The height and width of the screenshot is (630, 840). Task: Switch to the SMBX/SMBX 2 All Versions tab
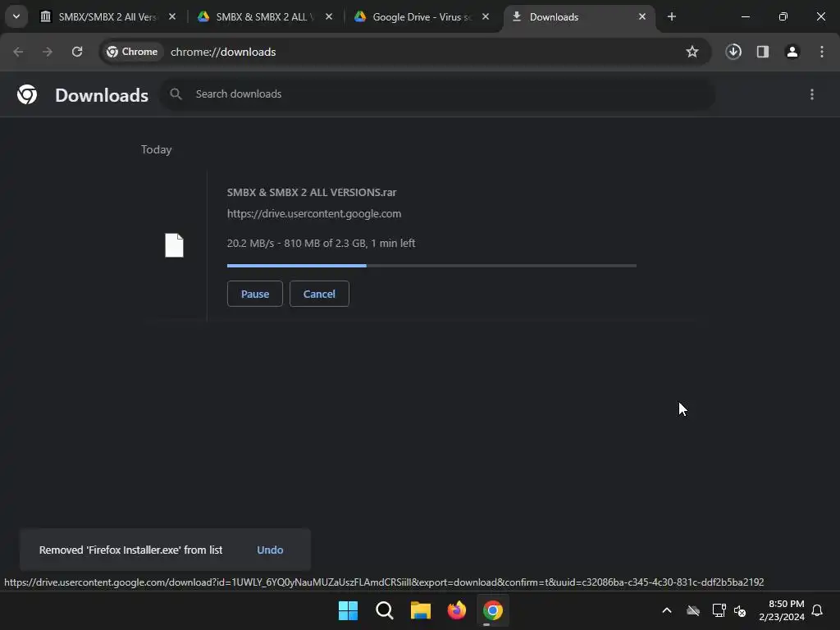(107, 16)
